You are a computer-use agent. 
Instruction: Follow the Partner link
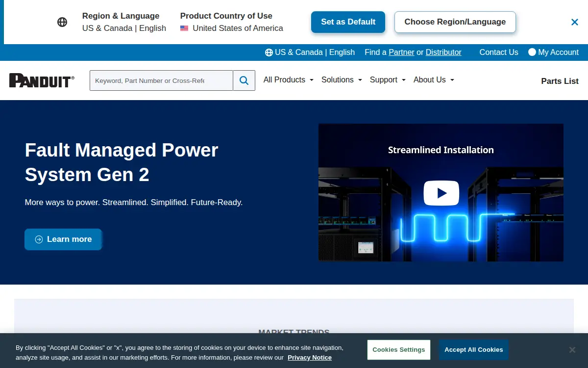coord(401,53)
